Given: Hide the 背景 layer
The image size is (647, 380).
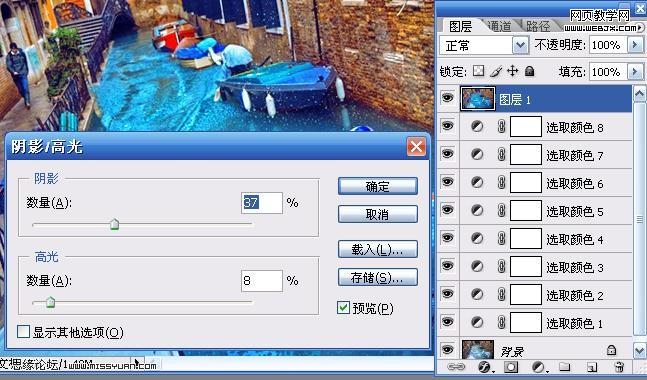Looking at the screenshot, I should (448, 350).
